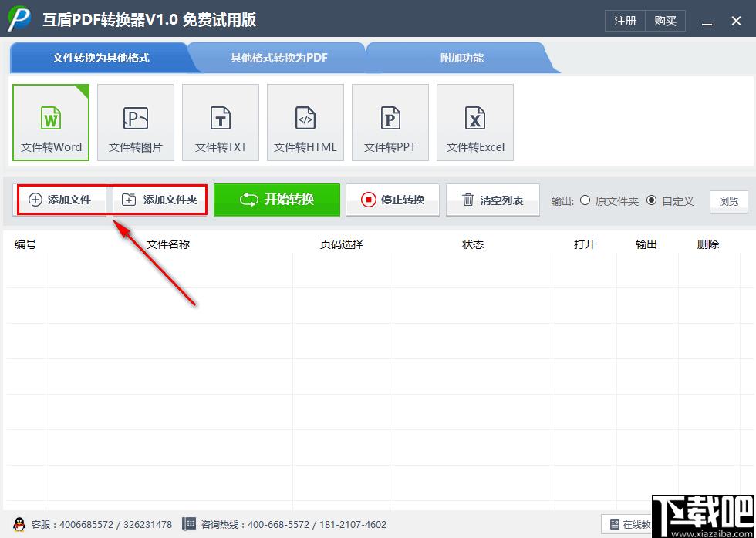Stop conversion with 停止转换 button
Image resolution: width=756 pixels, height=538 pixels.
[x=393, y=200]
